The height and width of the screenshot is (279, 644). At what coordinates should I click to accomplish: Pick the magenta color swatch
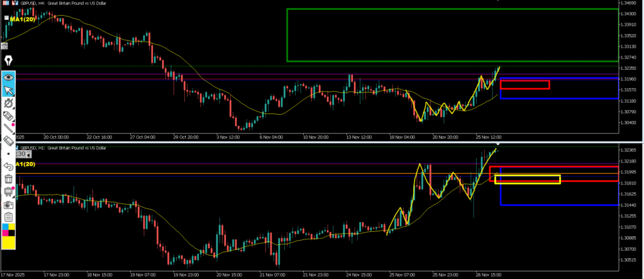click(5, 233)
